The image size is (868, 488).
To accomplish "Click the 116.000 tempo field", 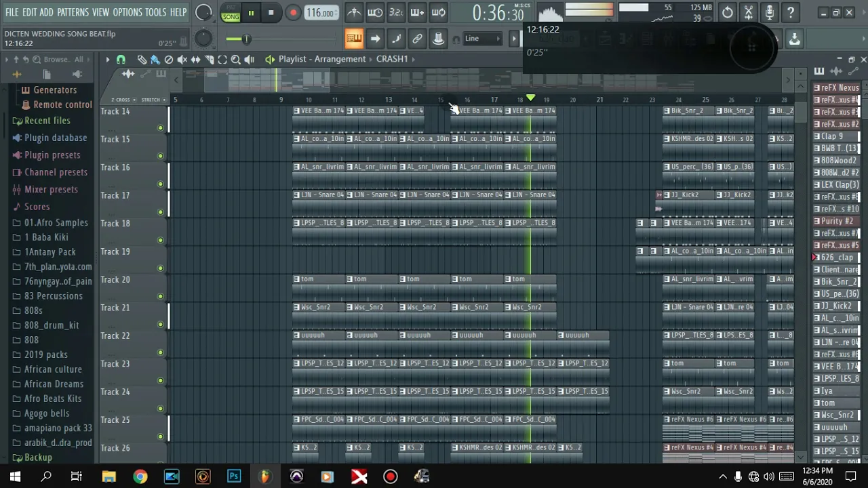I will point(320,13).
